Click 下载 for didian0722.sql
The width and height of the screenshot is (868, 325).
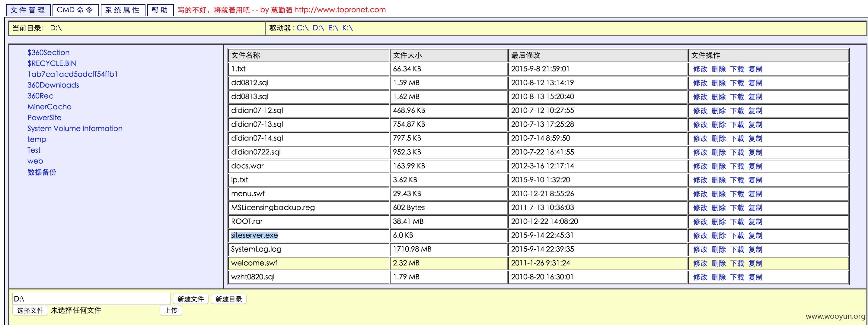point(737,153)
